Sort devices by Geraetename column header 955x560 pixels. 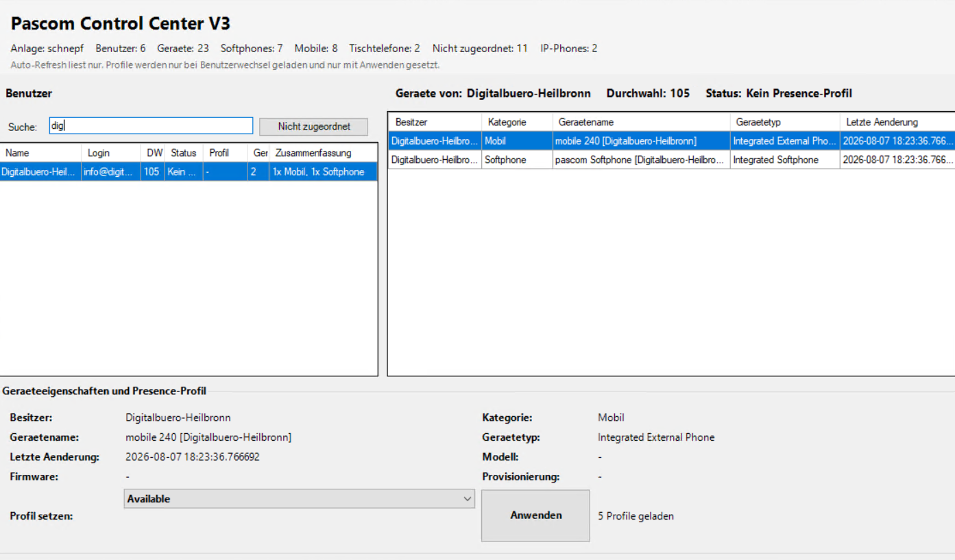pyautogui.click(x=641, y=122)
